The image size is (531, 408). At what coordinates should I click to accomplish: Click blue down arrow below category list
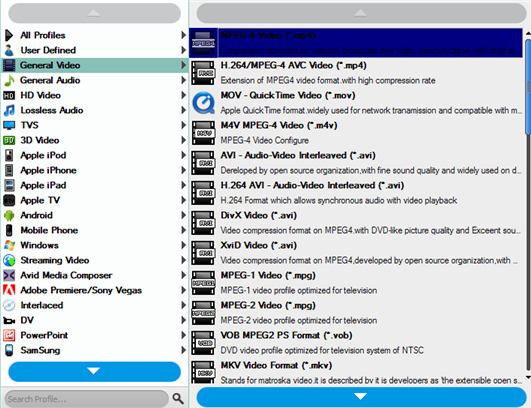(94, 371)
